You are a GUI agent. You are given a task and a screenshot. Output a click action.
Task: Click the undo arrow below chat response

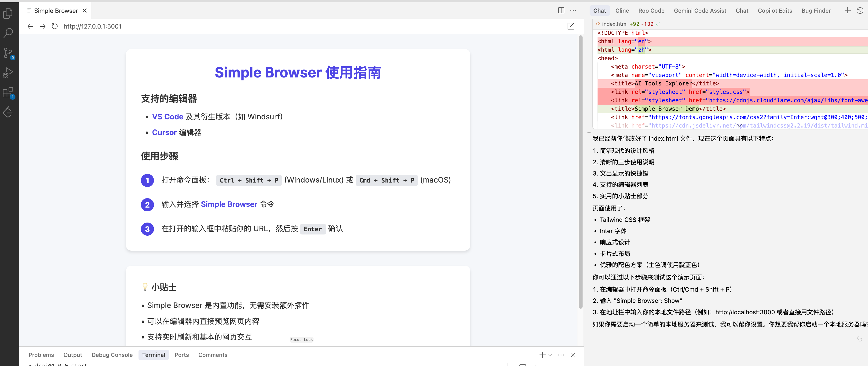[860, 339]
